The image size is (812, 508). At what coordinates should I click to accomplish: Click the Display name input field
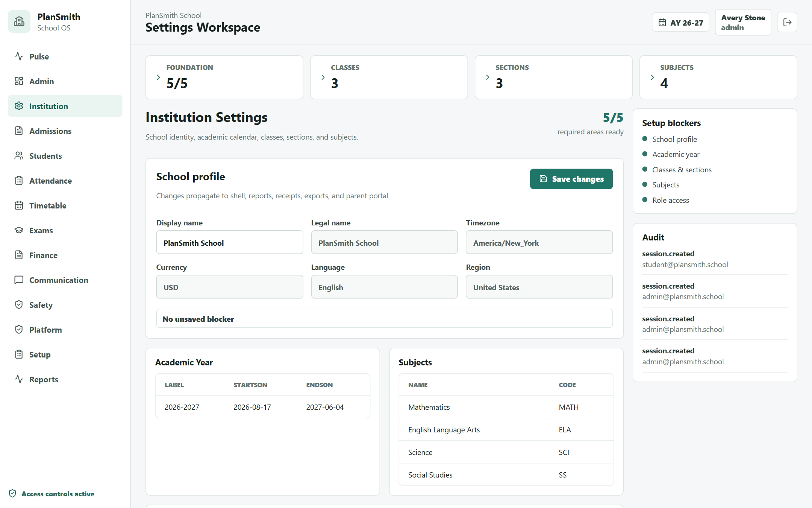[230, 243]
